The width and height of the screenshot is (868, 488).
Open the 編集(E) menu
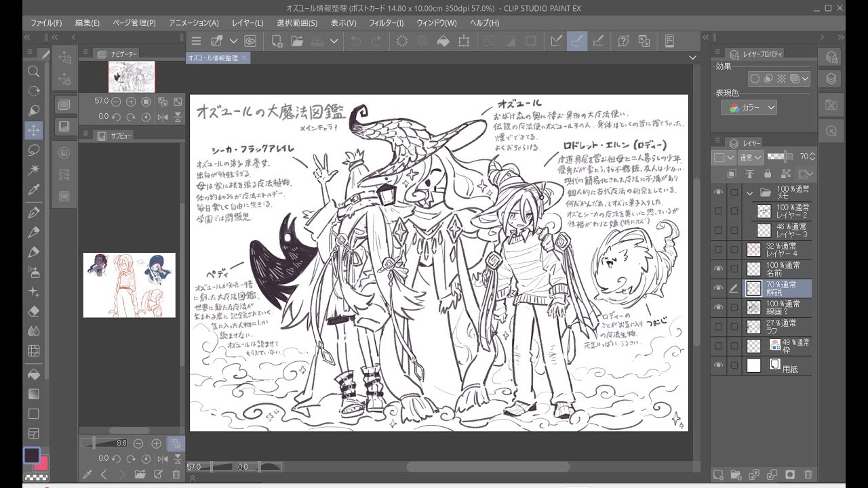[x=87, y=22]
